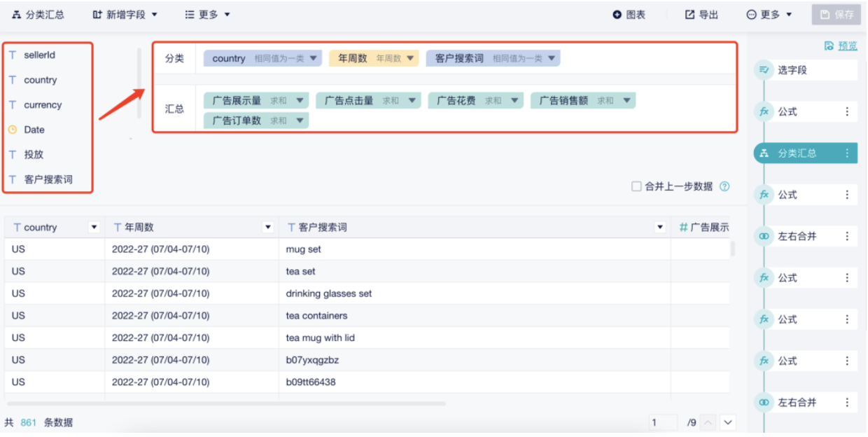This screenshot has width=868, height=437.
Task: Click the cell 'mug set'
Action: (x=475, y=249)
